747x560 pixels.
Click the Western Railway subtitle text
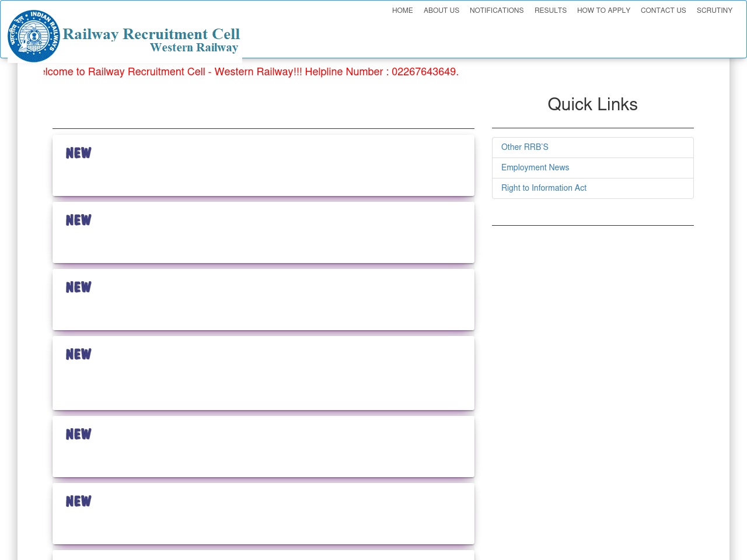coord(194,48)
